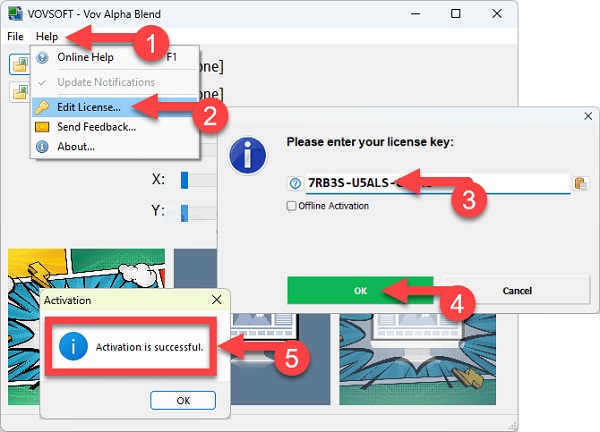Choose Send Feedback... menu entry

coord(114,127)
